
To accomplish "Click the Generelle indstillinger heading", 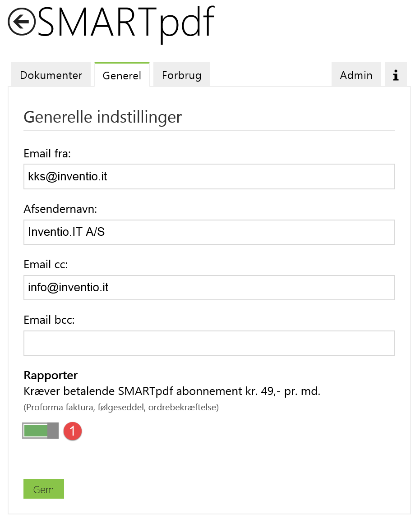I will [103, 117].
